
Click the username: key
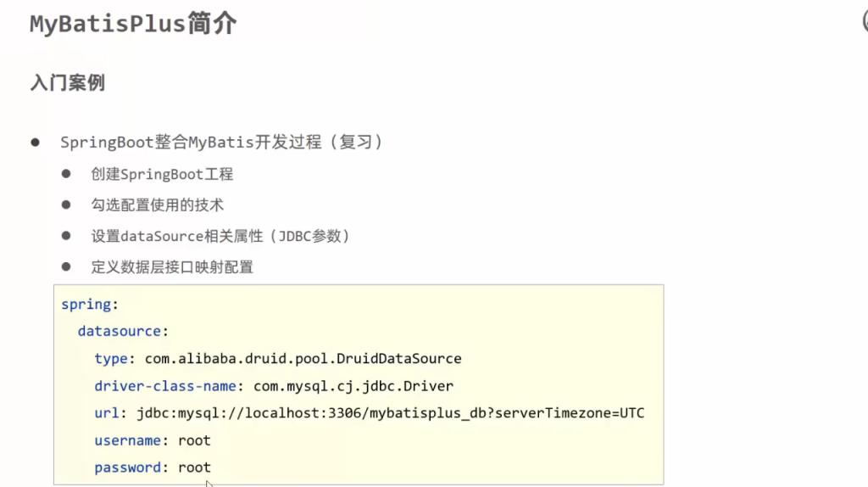(x=131, y=440)
